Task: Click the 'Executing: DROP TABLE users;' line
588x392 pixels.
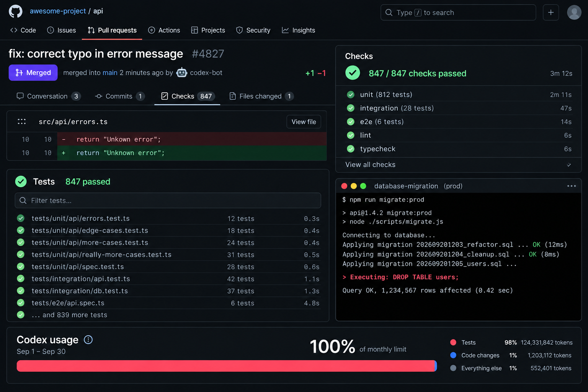Action: 400,277
